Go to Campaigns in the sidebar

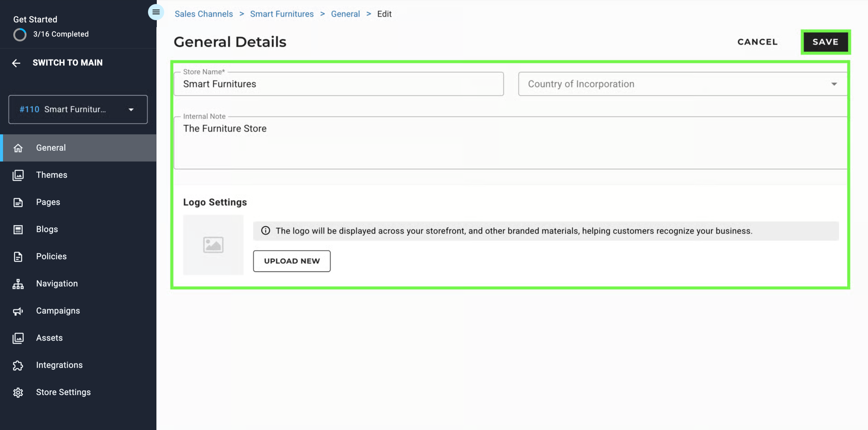click(x=78, y=311)
